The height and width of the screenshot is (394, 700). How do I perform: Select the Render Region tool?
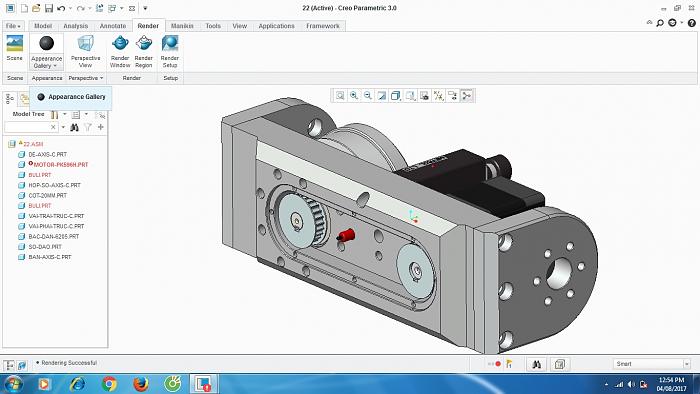144,51
